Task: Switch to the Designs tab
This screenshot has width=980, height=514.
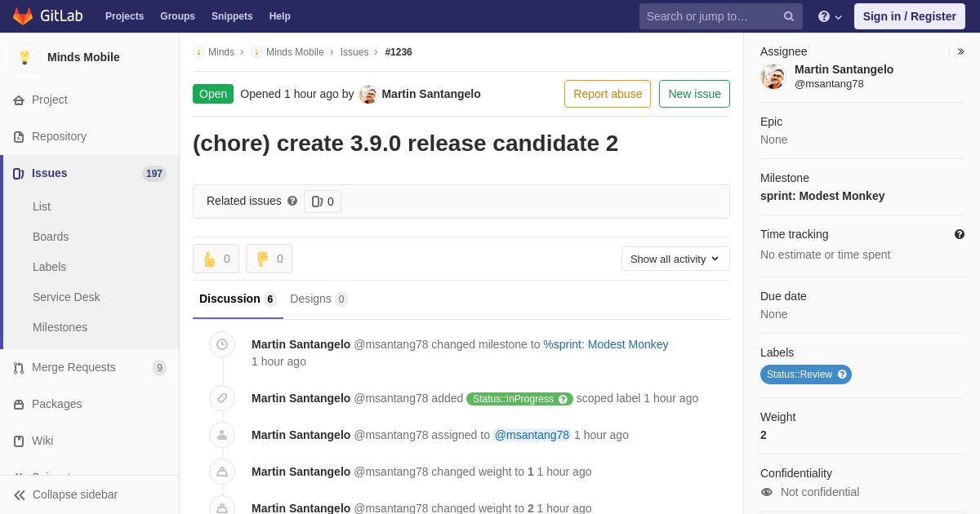Action: 318,299
